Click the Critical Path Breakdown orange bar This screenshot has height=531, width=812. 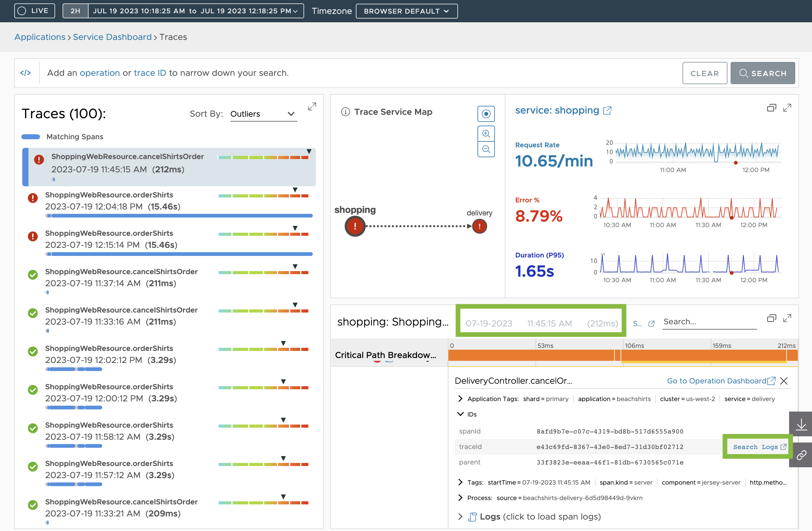pyautogui.click(x=623, y=355)
